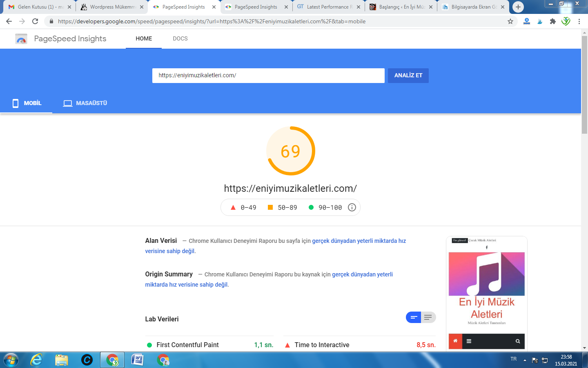Click the TR language indicator
Image resolution: width=588 pixels, height=368 pixels.
pyautogui.click(x=514, y=359)
